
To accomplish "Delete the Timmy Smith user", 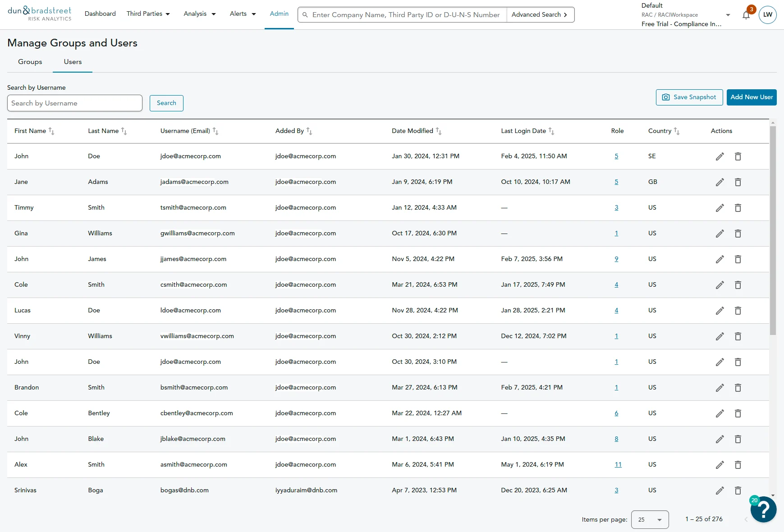I will (738, 208).
